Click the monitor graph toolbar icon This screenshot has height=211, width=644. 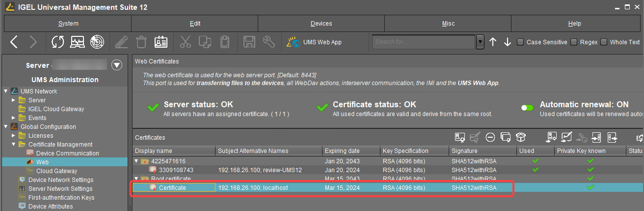(78, 42)
